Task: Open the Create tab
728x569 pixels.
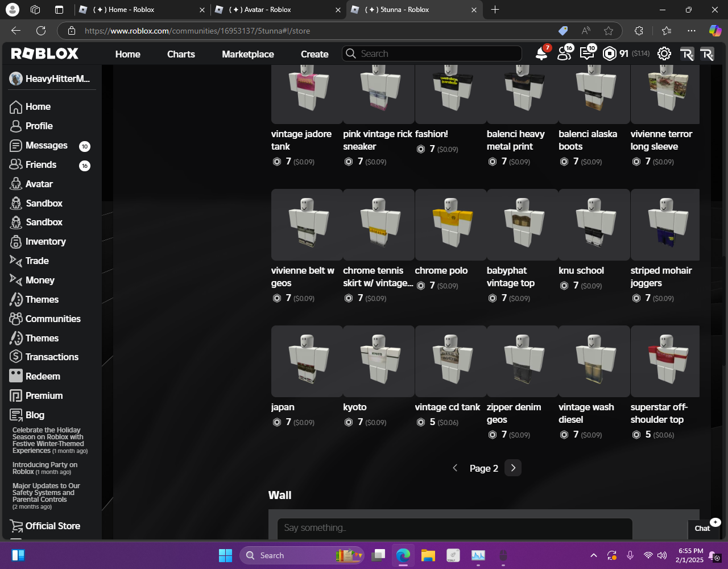Action: click(x=315, y=54)
